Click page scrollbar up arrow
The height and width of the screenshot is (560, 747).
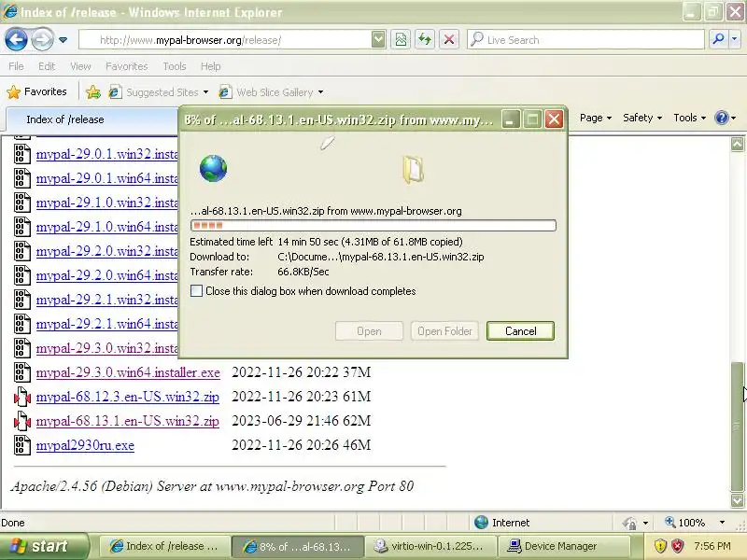tap(737, 144)
